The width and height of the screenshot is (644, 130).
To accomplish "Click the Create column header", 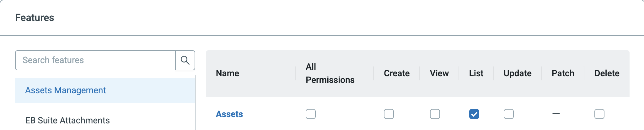I will [397, 73].
